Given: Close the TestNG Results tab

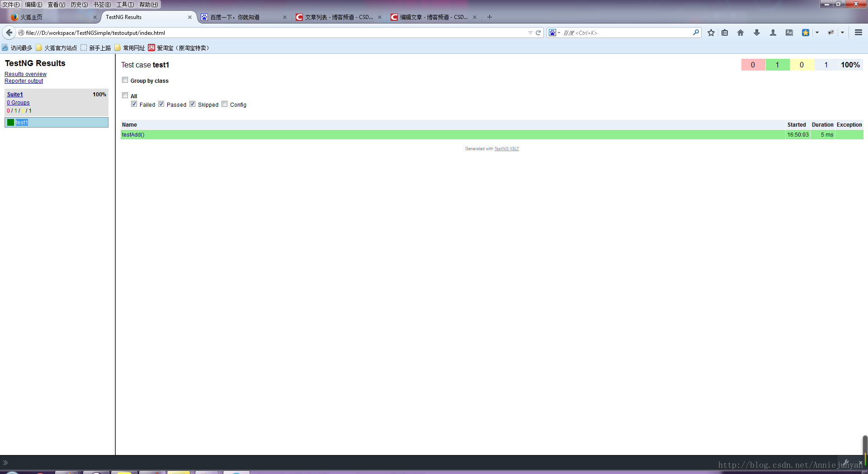Looking at the screenshot, I should [190, 17].
